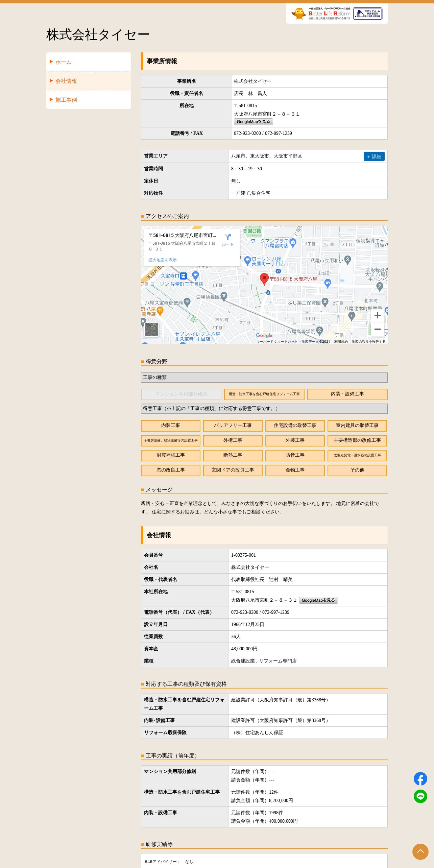Click the member number 1-00375-001
This screenshot has height=868, width=434.
pos(243,555)
